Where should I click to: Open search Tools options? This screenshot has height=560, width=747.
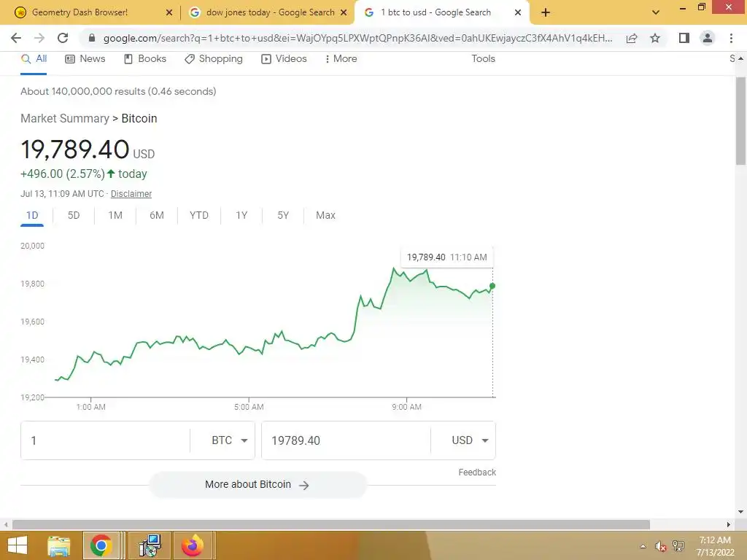(483, 58)
